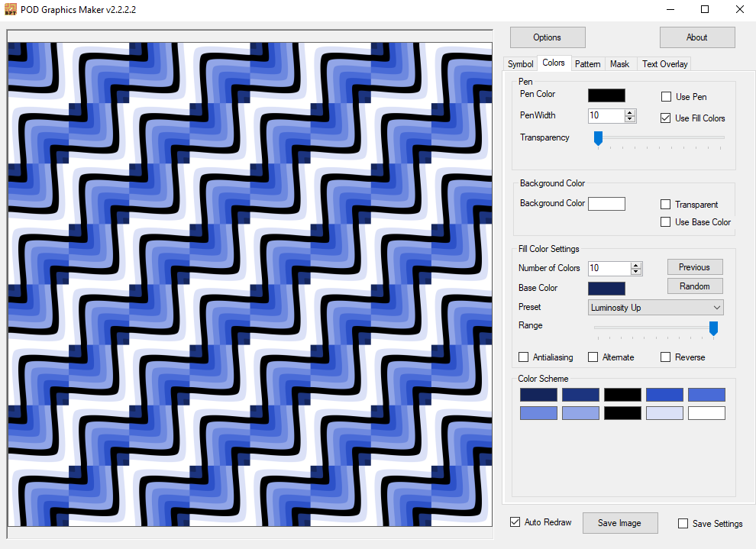Click the Save Image button

click(x=620, y=523)
